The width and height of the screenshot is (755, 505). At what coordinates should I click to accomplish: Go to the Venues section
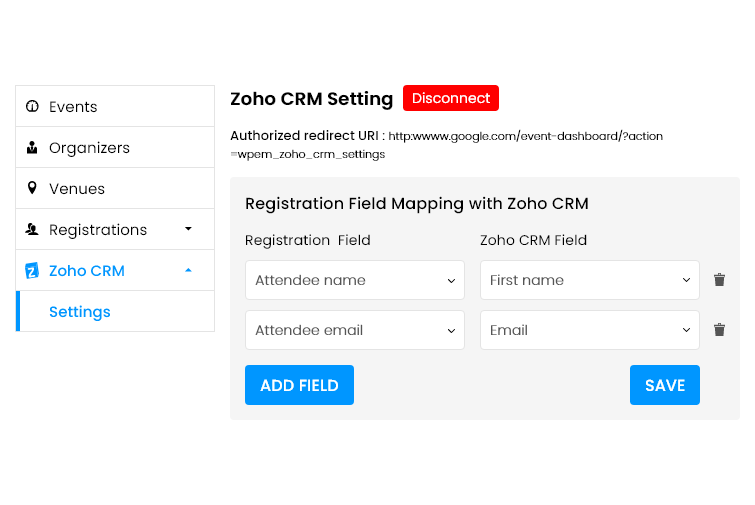point(115,188)
